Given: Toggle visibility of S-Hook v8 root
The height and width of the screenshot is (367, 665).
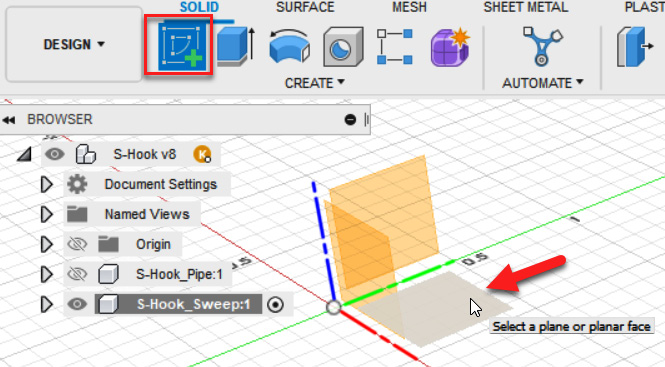Looking at the screenshot, I should pos(55,154).
